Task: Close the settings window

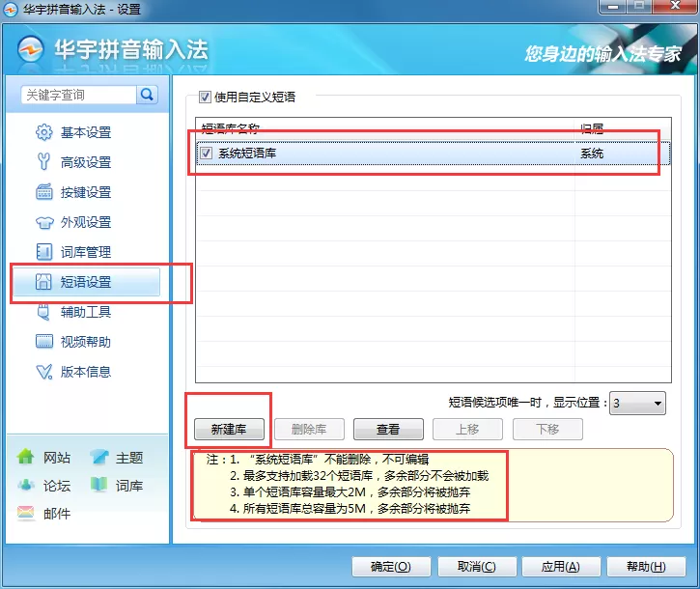Action: click(x=676, y=6)
